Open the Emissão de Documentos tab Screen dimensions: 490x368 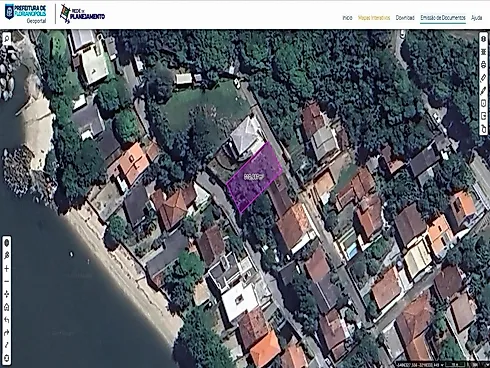(443, 18)
